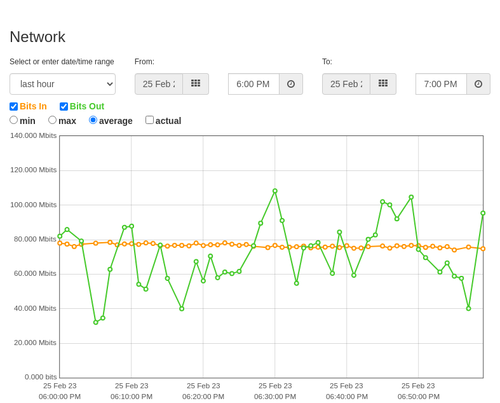Image resolution: width=500 pixels, height=403 pixels.
Task: Expand the last hour range dropdown
Action: point(63,84)
